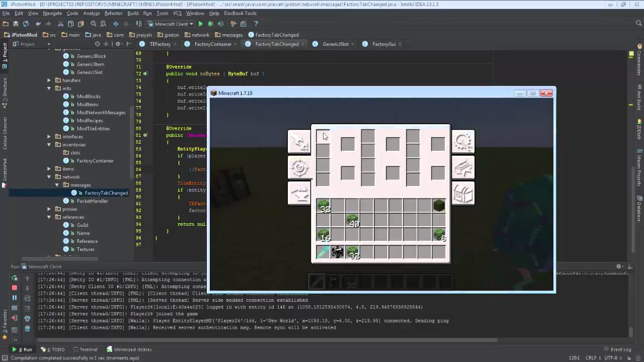
Task: Click the Open folder icon in toolbar
Action: click(6, 24)
